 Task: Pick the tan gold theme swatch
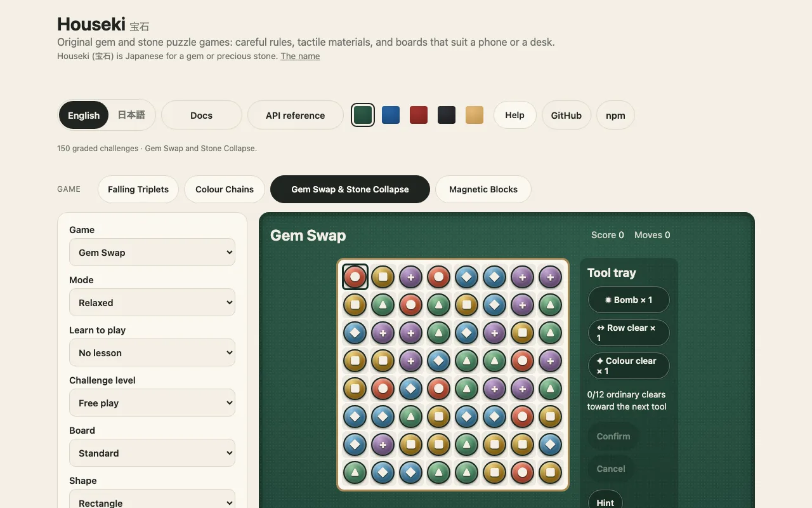pyautogui.click(x=475, y=115)
